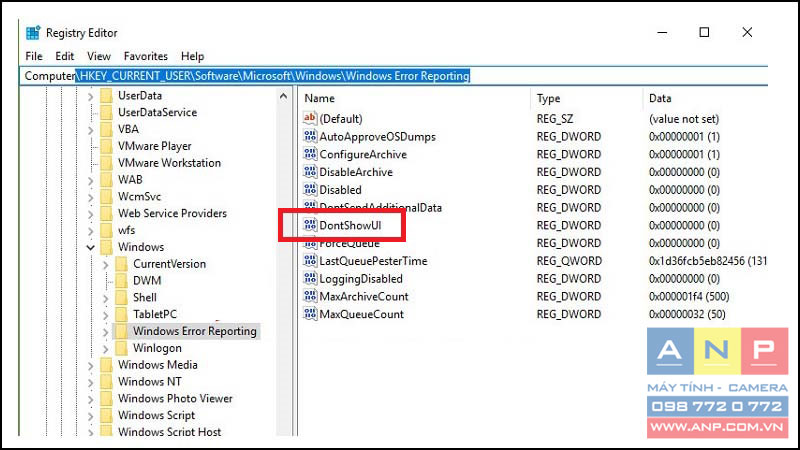Click the WcmSvc folder icon

point(106,197)
